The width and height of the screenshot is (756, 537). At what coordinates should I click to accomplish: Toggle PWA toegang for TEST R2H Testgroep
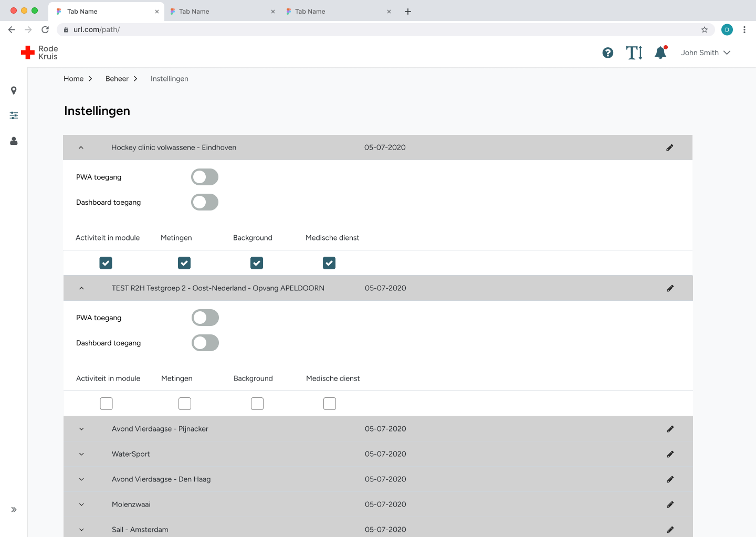[x=205, y=318]
